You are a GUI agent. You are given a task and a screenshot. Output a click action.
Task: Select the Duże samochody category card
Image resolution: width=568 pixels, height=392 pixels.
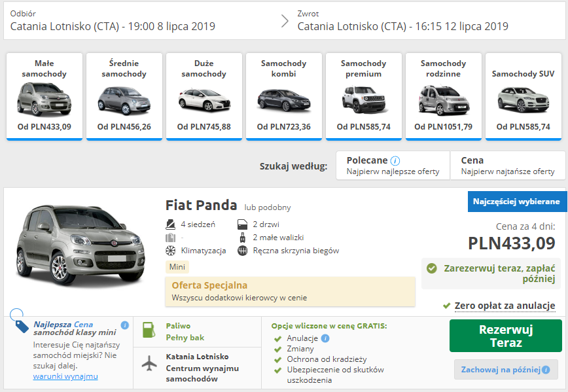tap(204, 96)
